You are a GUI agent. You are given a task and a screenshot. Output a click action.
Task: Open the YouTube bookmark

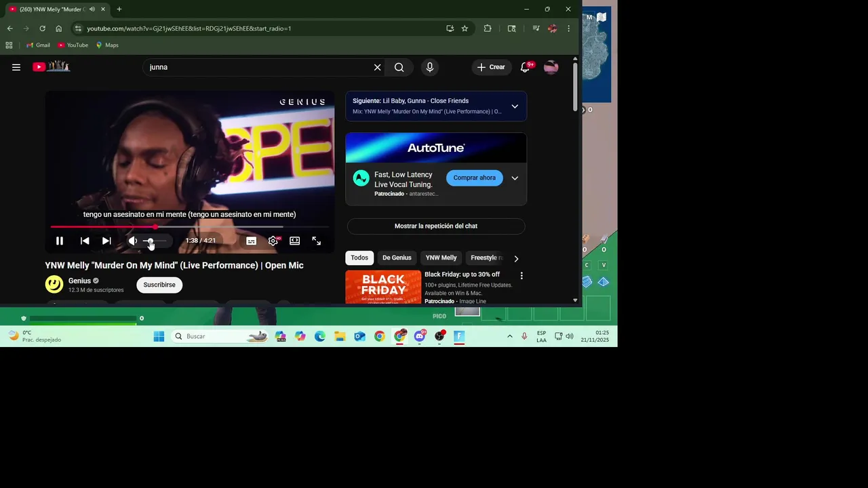click(73, 45)
